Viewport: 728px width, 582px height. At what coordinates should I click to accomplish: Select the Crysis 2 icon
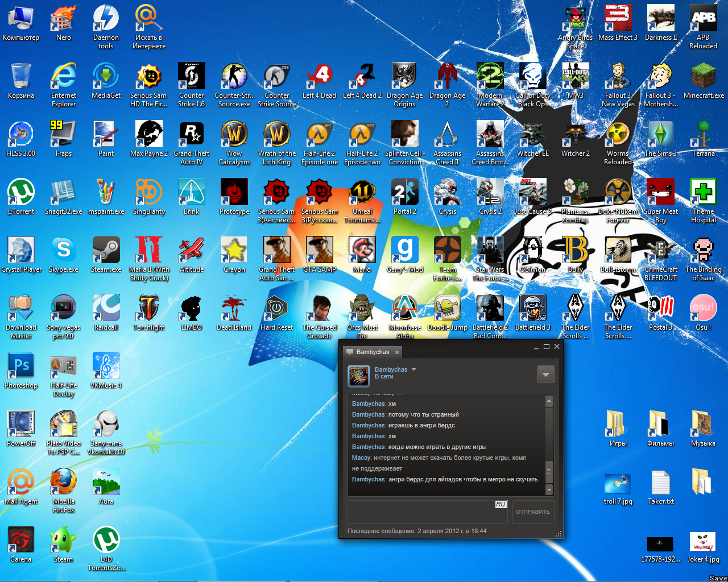click(x=490, y=197)
